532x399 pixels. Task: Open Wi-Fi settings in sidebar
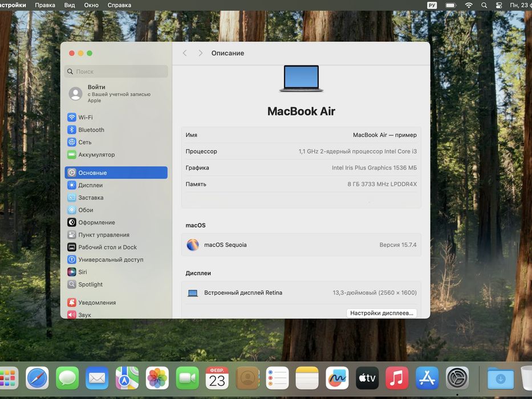[116, 117]
